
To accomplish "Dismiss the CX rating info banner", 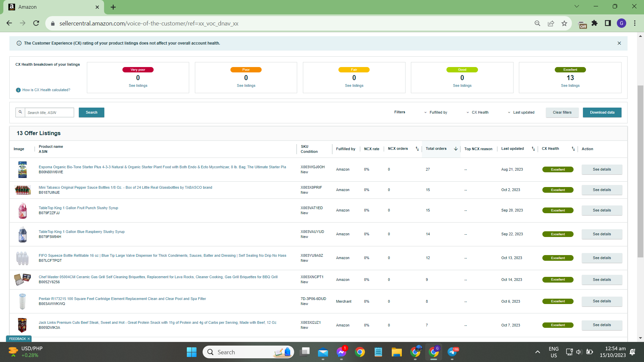I will tap(619, 43).
